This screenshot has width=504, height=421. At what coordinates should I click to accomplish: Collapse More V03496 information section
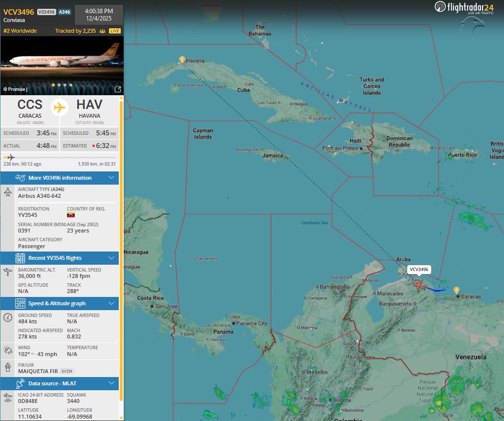point(111,178)
